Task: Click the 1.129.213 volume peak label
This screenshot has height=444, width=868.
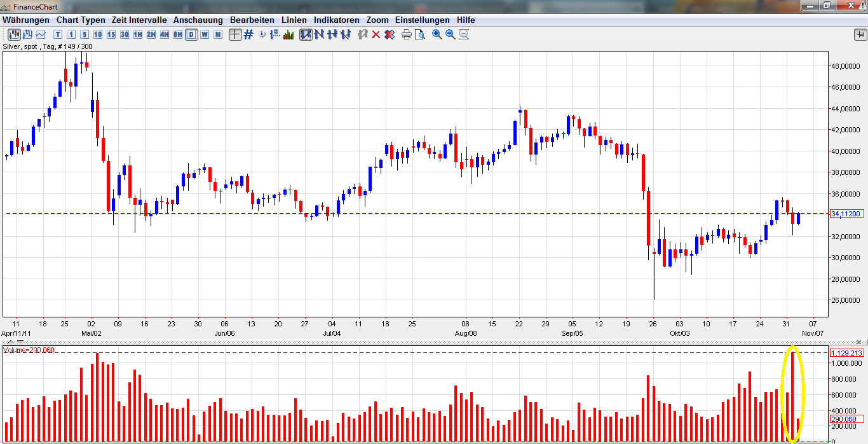Action: (x=846, y=352)
